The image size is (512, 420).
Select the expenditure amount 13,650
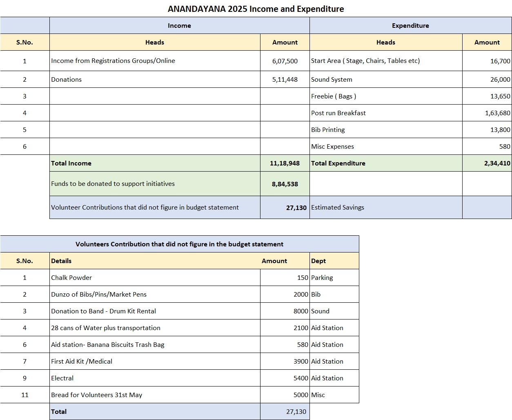tap(487, 96)
